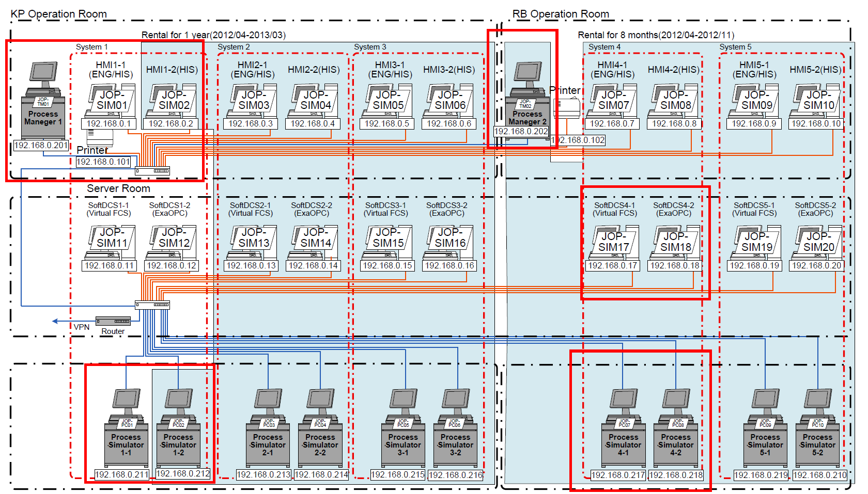
Task: Click the Process Manager 1 computer icon
Action: [x=43, y=100]
